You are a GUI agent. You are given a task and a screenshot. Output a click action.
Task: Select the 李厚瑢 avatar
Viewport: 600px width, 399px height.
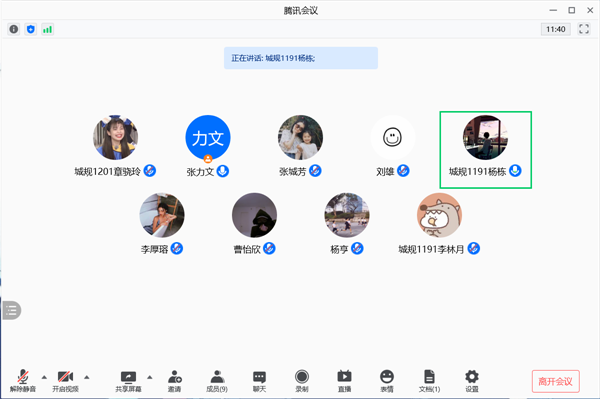pos(162,215)
